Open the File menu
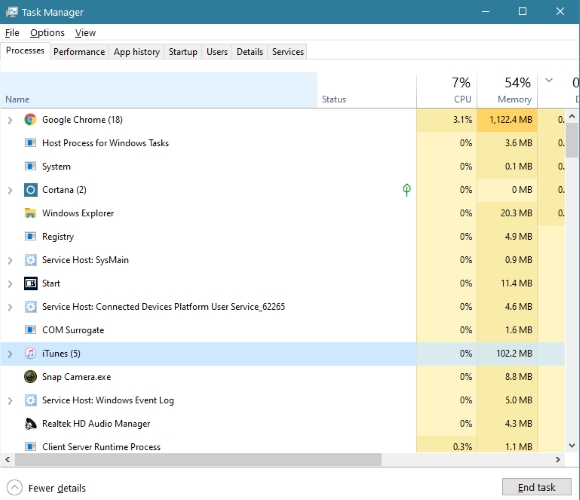580x500 pixels. coord(12,33)
